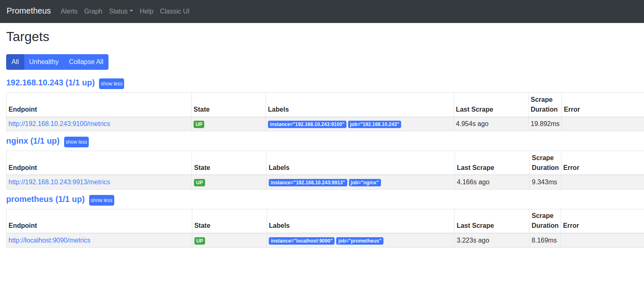Select the All targets filter
The width and height of the screenshot is (644, 291).
click(x=15, y=62)
